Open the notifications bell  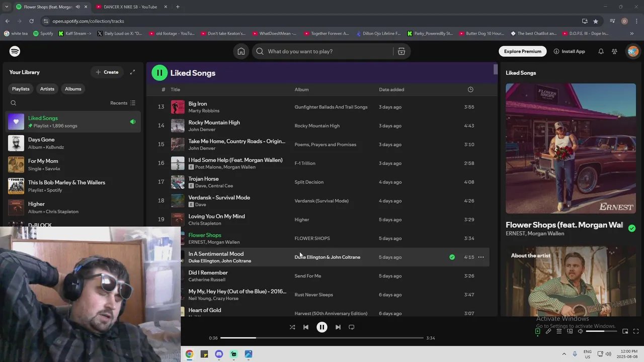(601, 51)
